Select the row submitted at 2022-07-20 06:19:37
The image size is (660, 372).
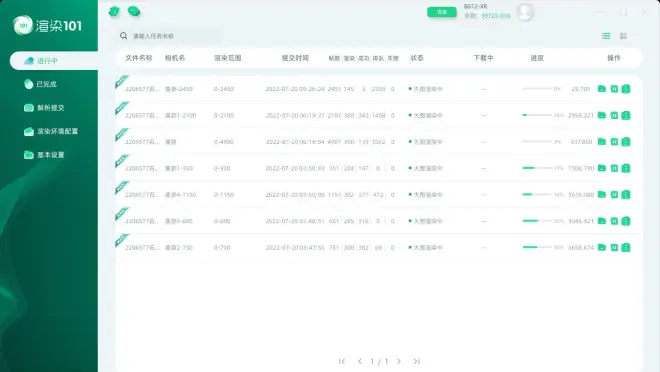pyautogui.click(x=378, y=115)
